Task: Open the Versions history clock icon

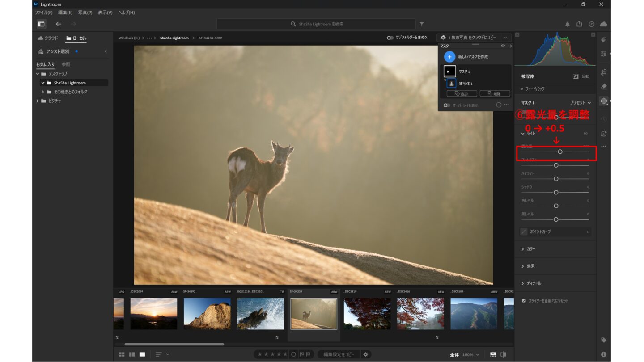Action: pos(604,119)
